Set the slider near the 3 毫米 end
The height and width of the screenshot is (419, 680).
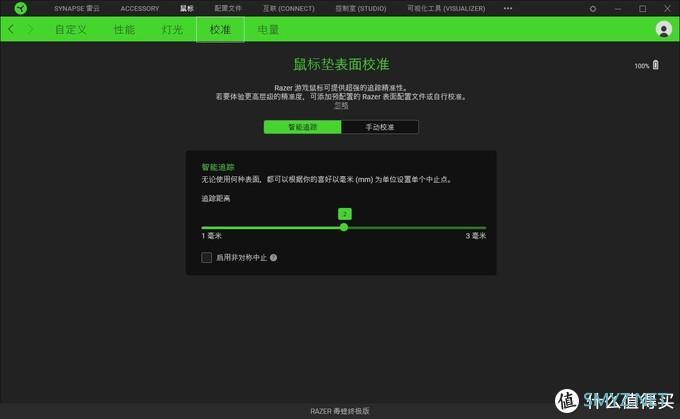point(483,227)
